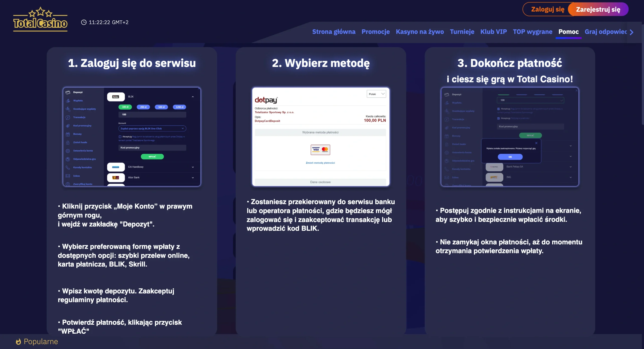Click Oczekujące wypłaty icon in step 1

coord(68,109)
